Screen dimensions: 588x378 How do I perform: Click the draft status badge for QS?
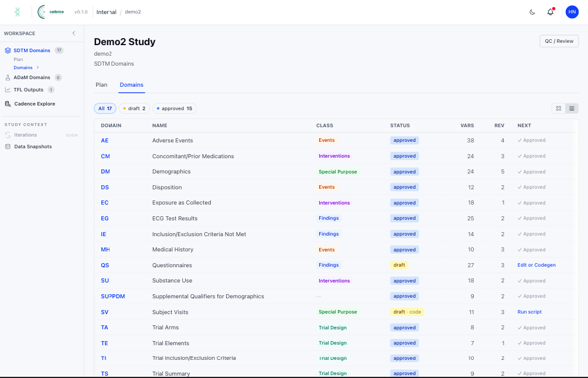tap(399, 265)
